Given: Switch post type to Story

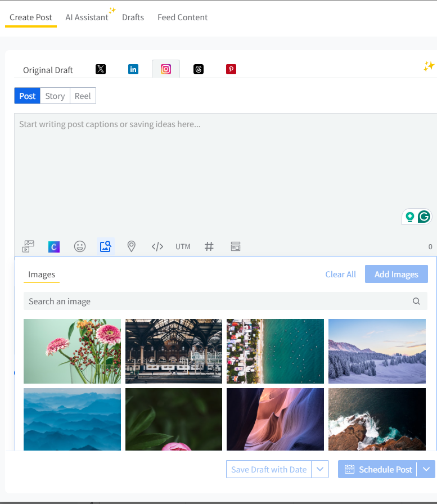Looking at the screenshot, I should click(x=55, y=96).
